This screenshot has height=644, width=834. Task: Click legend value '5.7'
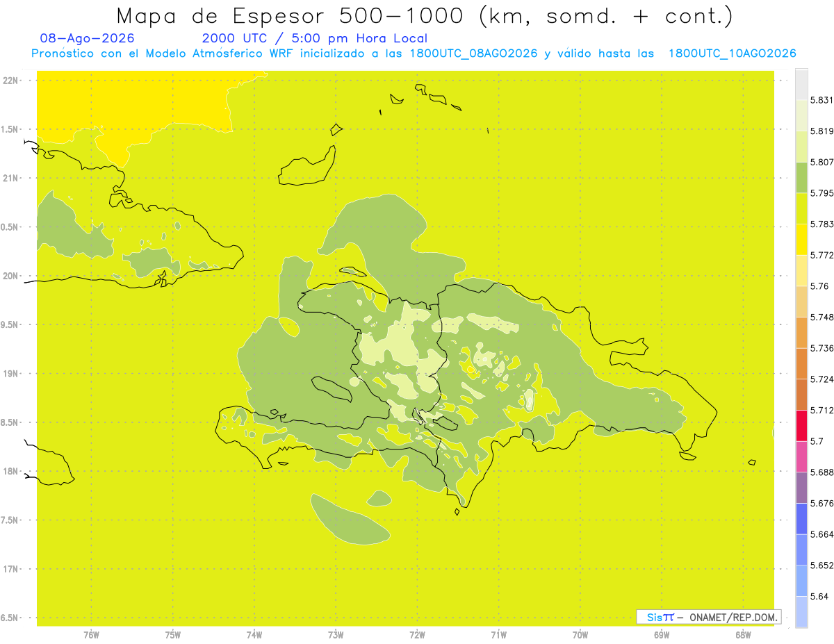coord(817,441)
